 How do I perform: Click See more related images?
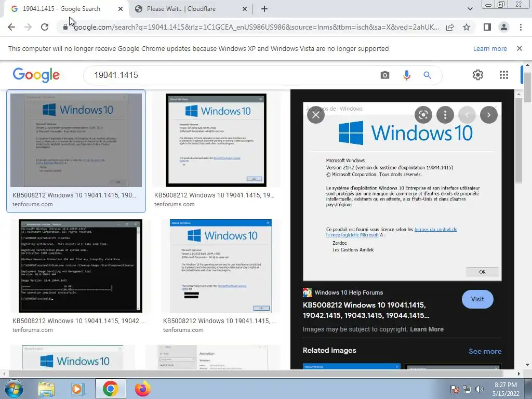pyautogui.click(x=485, y=351)
